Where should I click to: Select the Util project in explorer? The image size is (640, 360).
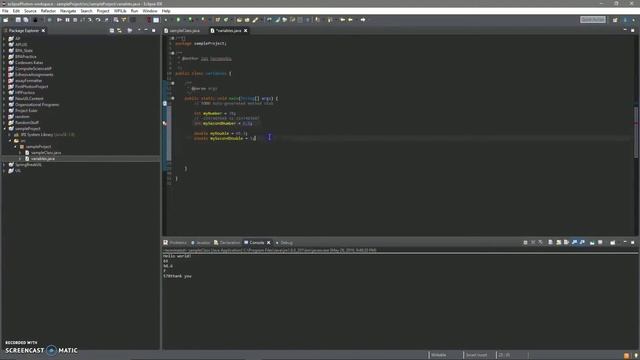pyautogui.click(x=18, y=171)
